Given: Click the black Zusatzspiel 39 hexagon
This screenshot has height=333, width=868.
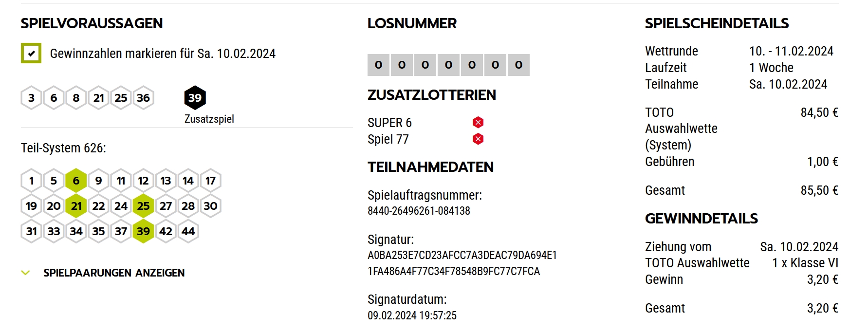Looking at the screenshot, I should [195, 98].
